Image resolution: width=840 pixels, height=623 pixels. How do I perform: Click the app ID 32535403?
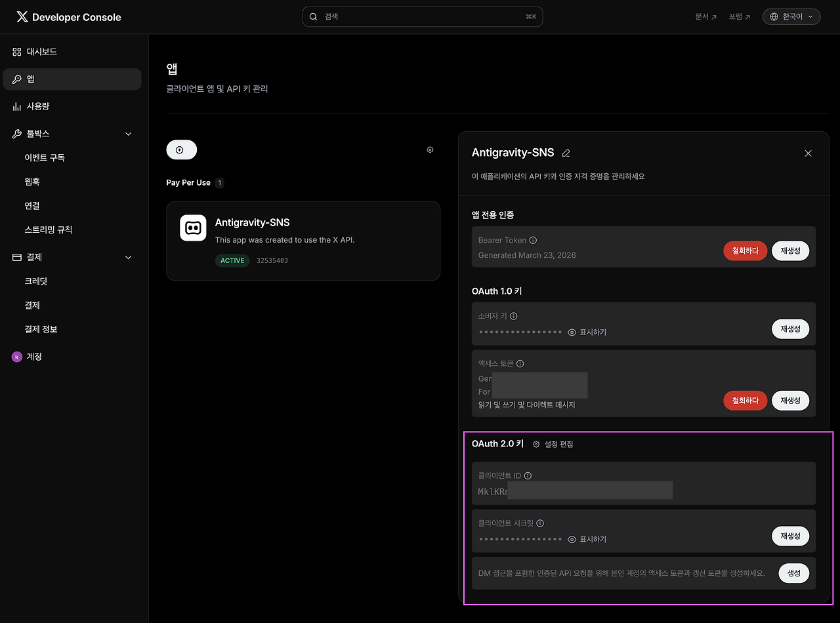(272, 260)
